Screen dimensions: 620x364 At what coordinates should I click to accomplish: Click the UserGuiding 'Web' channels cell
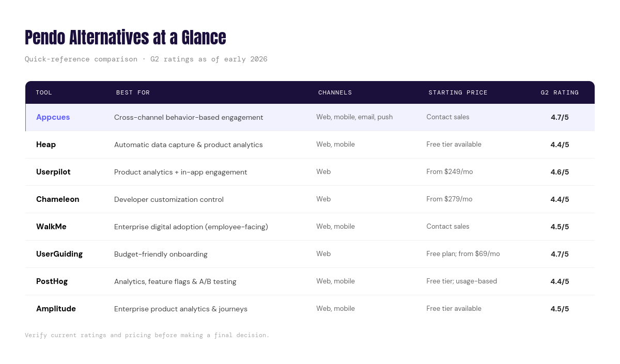[x=323, y=254]
